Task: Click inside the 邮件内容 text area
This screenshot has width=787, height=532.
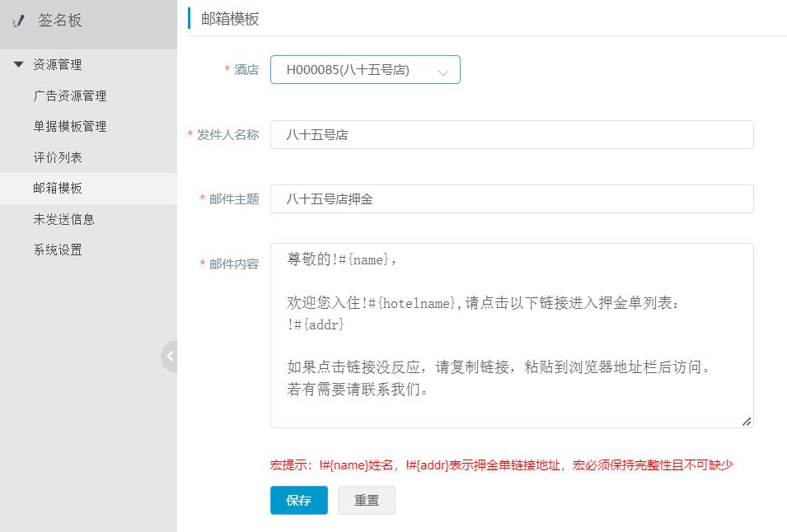Action: pos(512,335)
